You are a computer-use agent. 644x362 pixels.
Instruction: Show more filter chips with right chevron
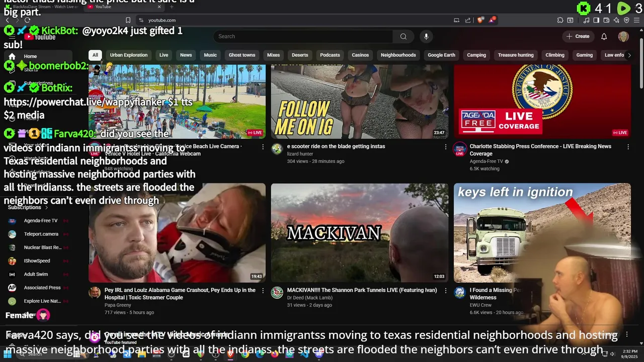pos(629,55)
